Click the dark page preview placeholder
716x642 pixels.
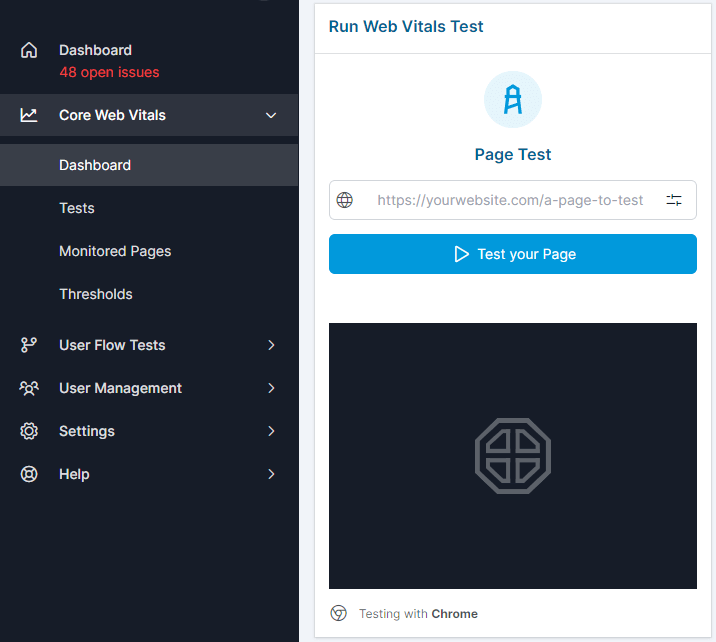(x=513, y=456)
